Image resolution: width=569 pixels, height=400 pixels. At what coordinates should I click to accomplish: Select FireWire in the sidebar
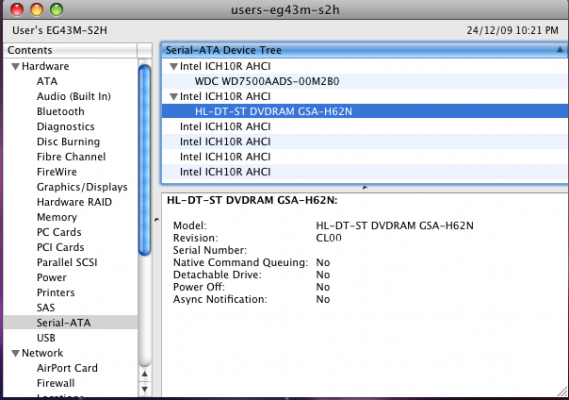[x=57, y=172]
